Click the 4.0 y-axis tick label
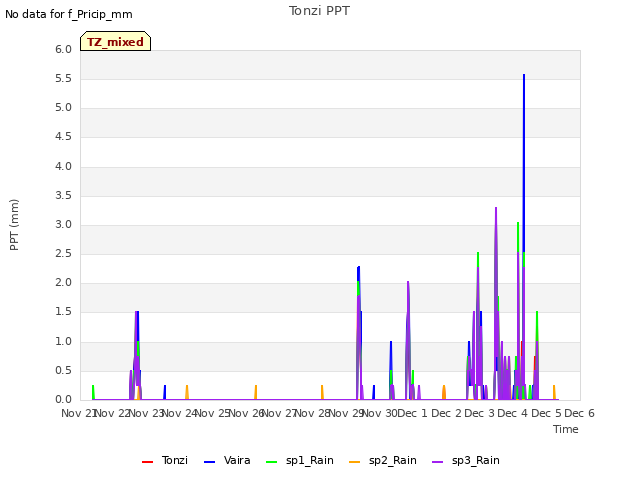Viewport: 640px width, 480px height. coord(64,167)
